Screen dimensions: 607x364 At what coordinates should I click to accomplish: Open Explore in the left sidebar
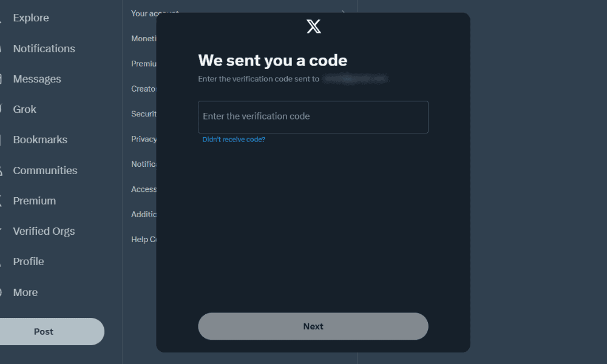click(x=31, y=18)
